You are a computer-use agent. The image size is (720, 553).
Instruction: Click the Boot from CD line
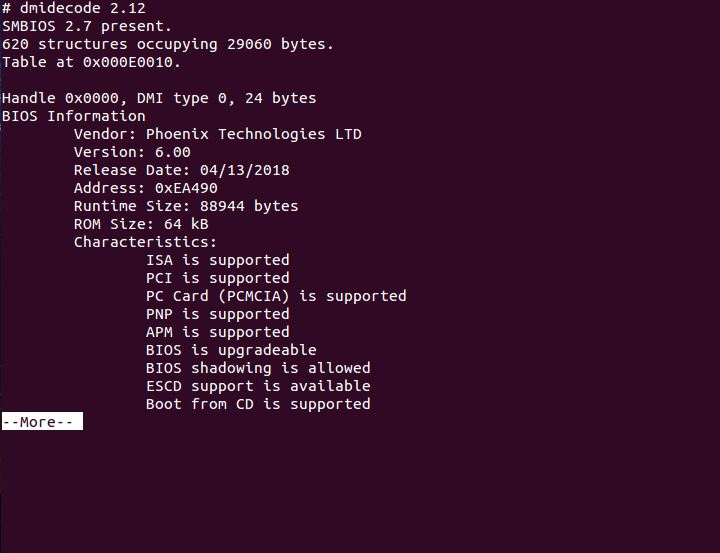click(258, 404)
